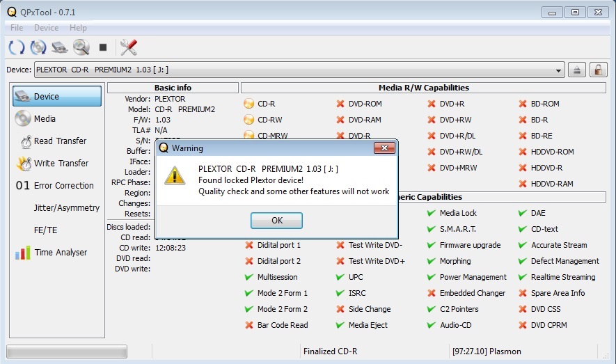Screen dimensions: 616x364
Task: Open the Read Transfer test page
Action: (57, 141)
